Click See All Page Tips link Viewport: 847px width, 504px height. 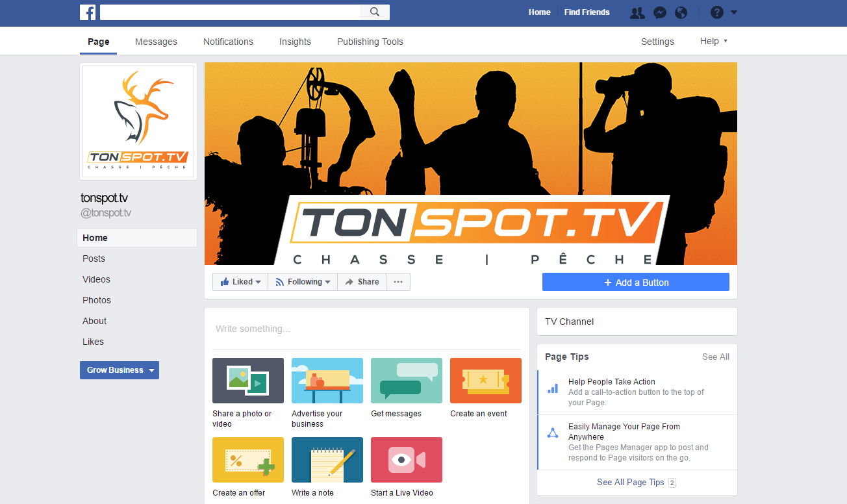[x=631, y=483]
